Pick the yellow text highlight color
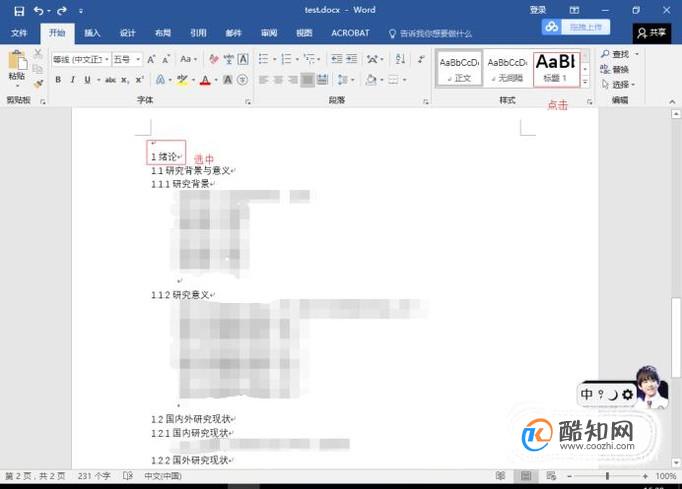 (182, 80)
